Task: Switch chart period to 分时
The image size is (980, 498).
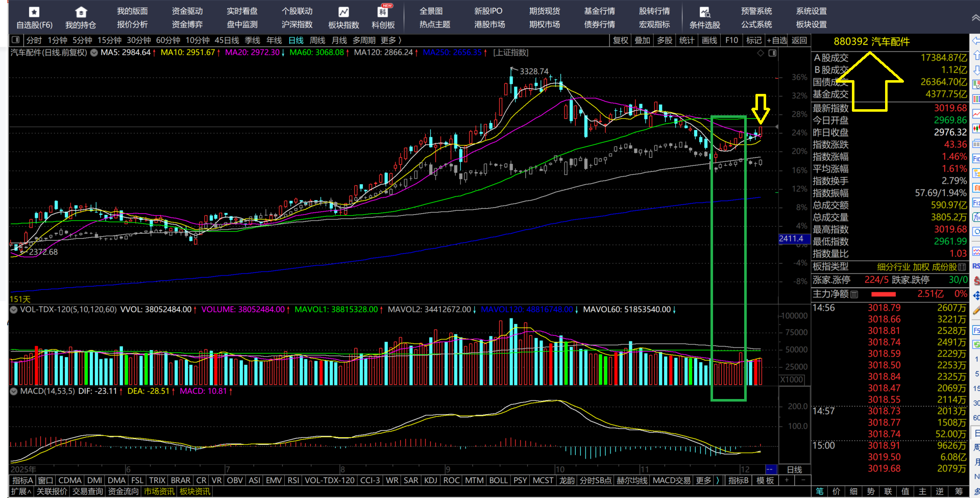Action: tap(34, 40)
